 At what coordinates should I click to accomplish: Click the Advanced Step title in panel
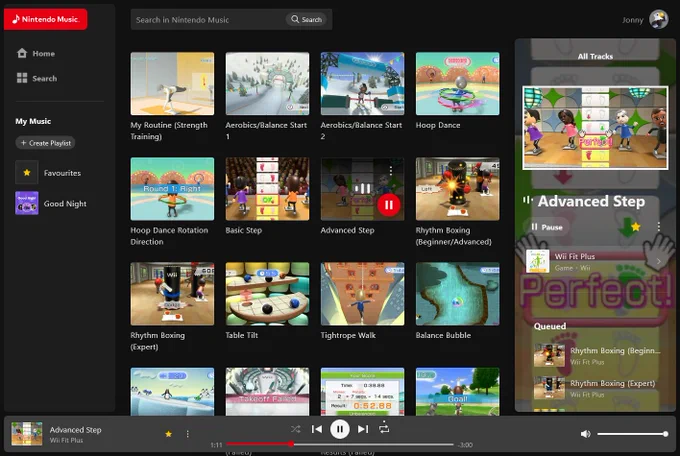(x=591, y=201)
